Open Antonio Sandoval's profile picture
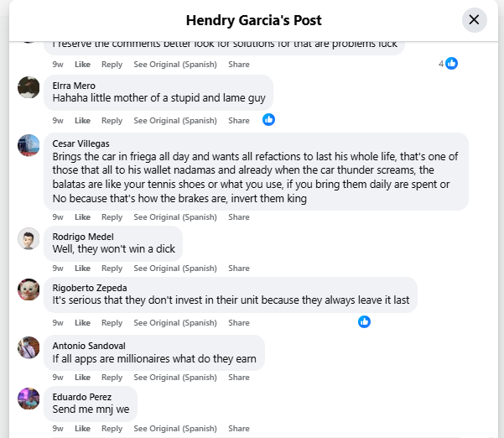 pyautogui.click(x=29, y=347)
